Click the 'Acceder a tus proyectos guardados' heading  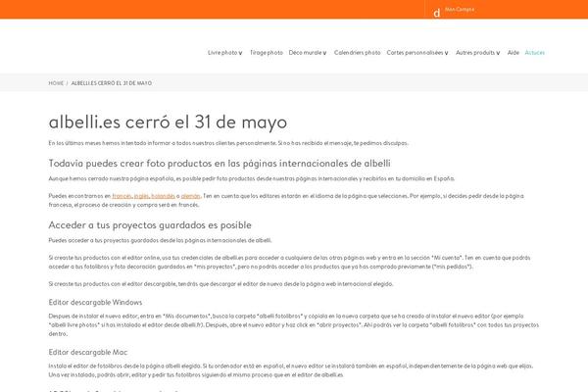(150, 225)
